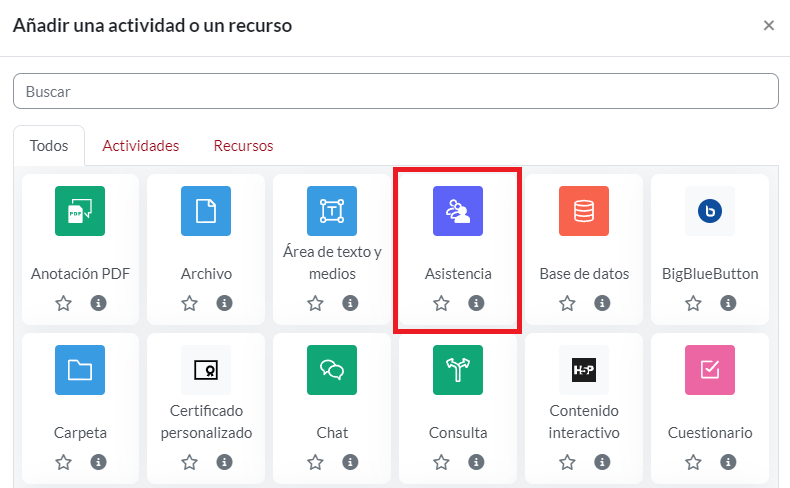Switch to the Actividades tab

(x=141, y=146)
